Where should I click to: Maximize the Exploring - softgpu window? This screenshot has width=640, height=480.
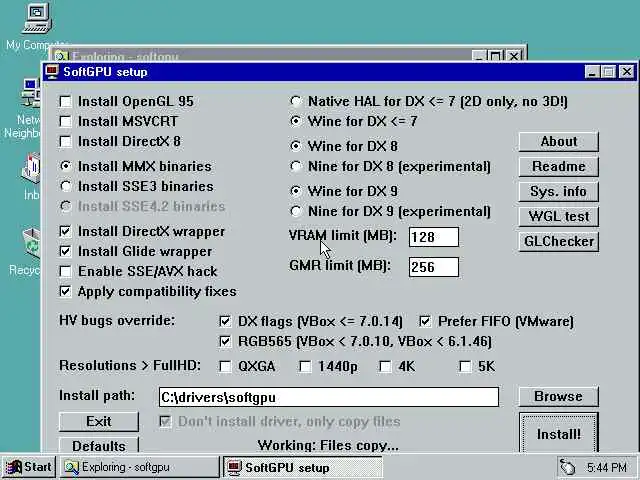click(496, 55)
